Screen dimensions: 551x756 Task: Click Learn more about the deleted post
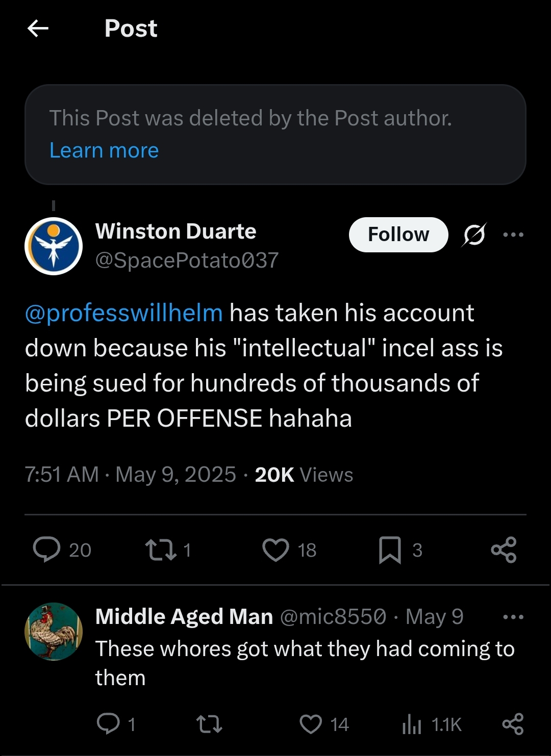104,150
